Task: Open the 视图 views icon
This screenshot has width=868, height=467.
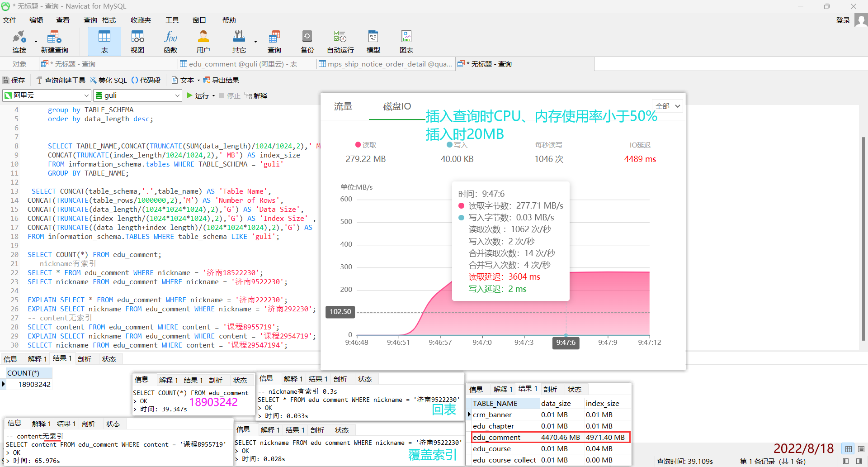Action: 137,42
